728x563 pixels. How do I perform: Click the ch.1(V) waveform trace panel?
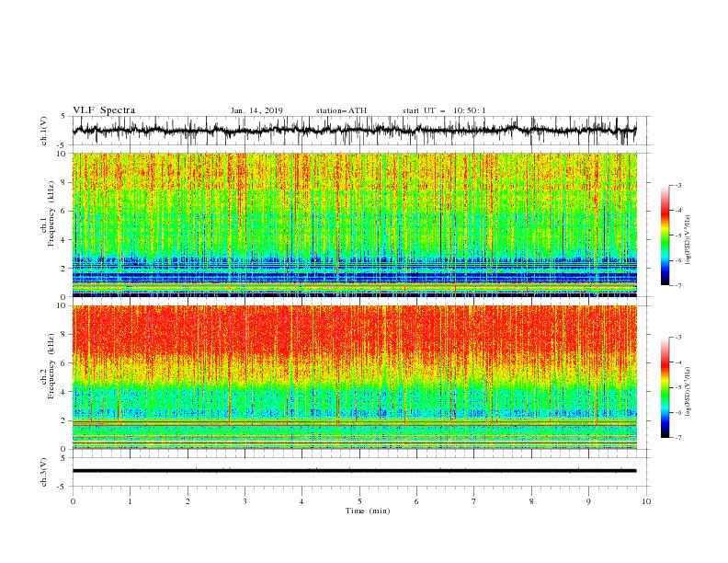tap(360, 131)
